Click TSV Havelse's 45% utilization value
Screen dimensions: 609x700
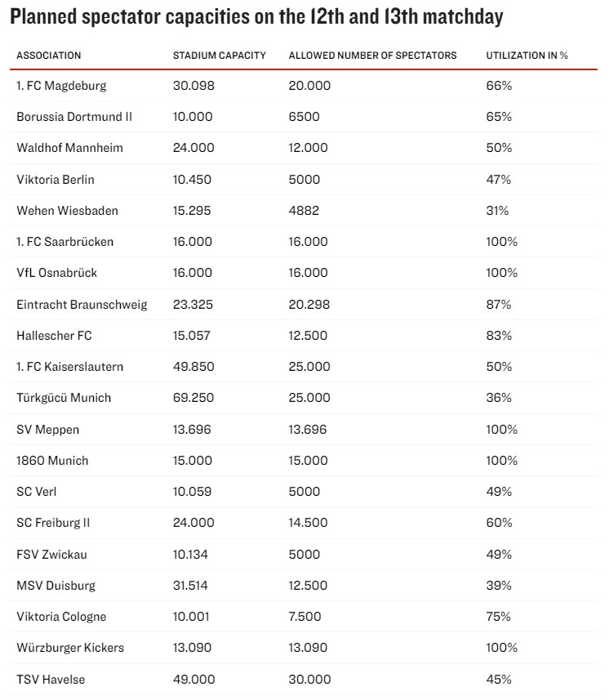499,679
